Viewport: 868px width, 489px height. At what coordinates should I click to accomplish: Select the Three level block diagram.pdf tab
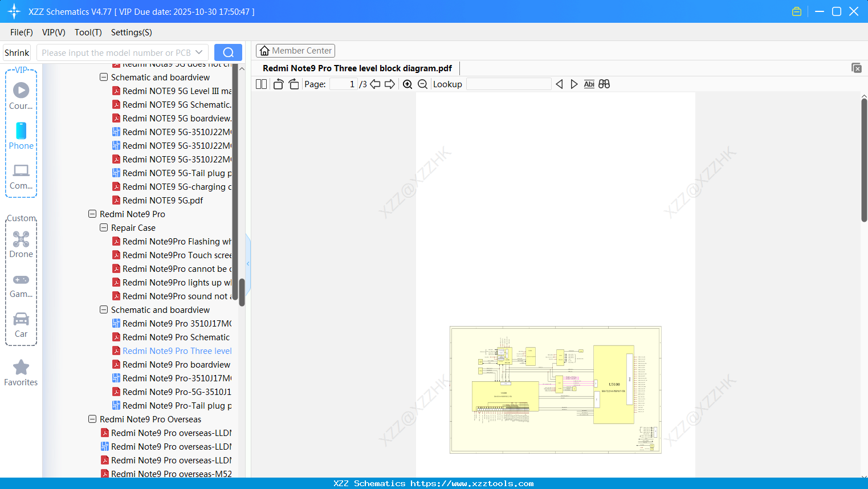pyautogui.click(x=357, y=68)
